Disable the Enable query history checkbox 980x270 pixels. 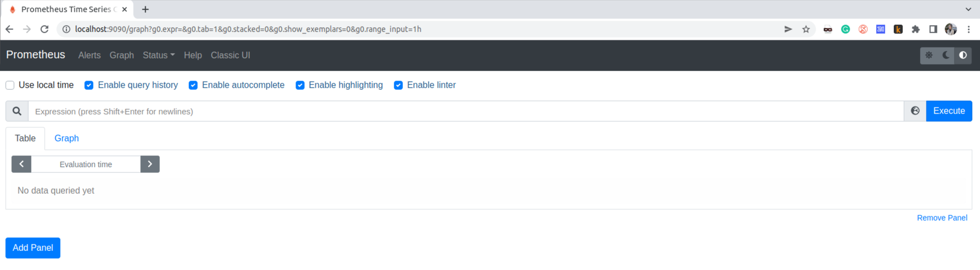pyautogui.click(x=89, y=85)
